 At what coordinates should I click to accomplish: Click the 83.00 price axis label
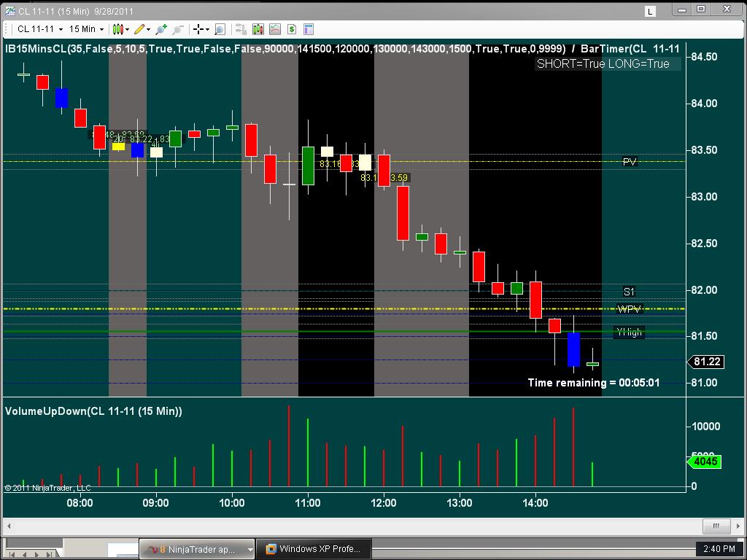tap(704, 197)
